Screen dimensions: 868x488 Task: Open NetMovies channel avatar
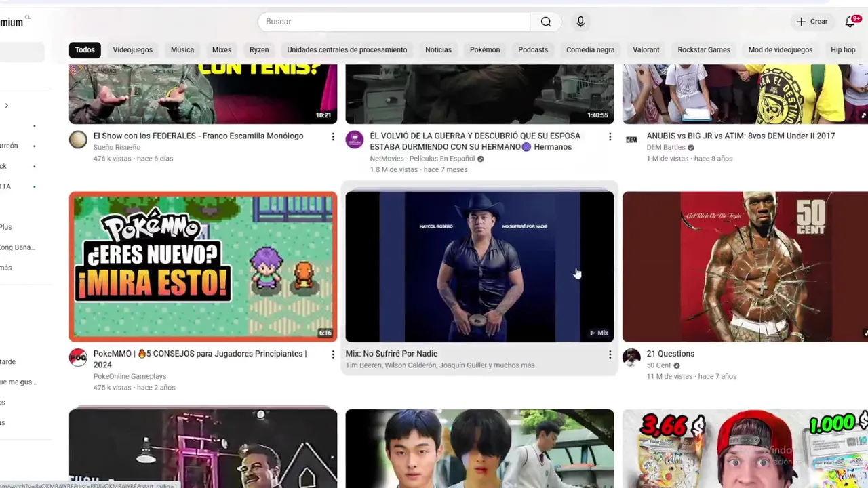[355, 140]
